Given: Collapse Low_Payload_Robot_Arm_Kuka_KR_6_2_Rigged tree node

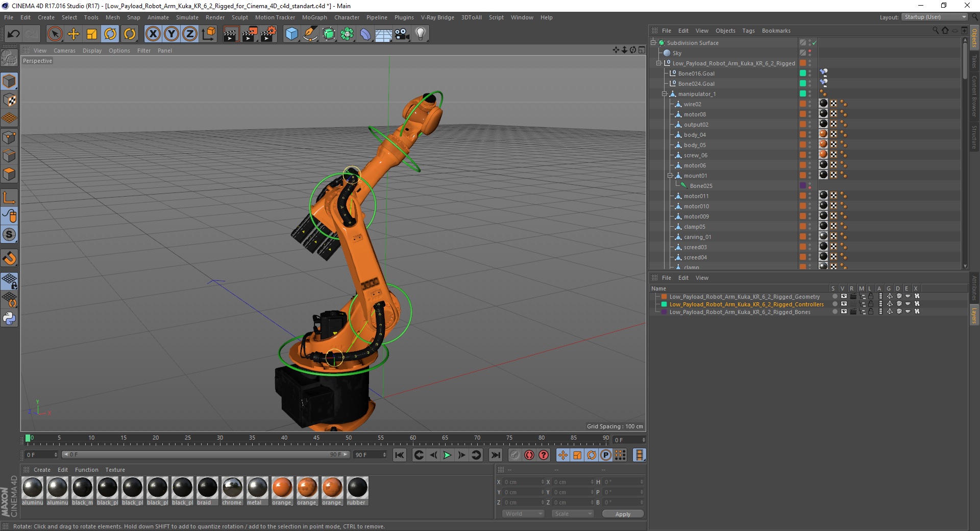Looking at the screenshot, I should [659, 63].
